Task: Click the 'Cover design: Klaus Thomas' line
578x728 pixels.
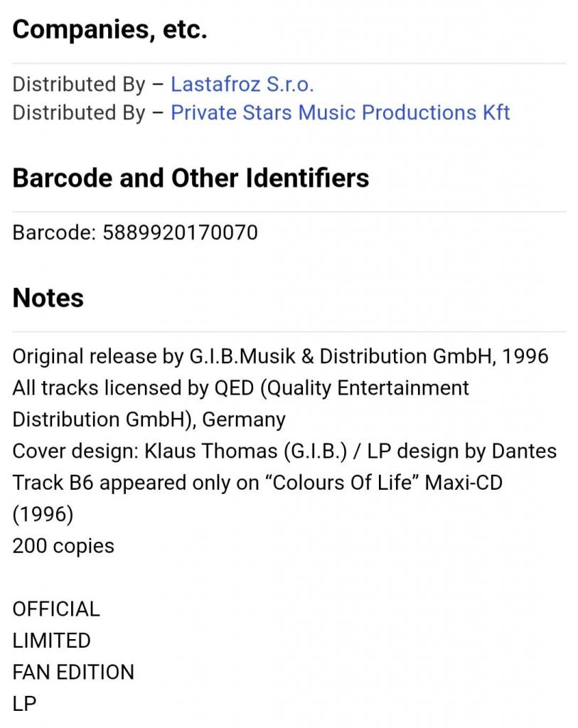Action: (x=284, y=451)
